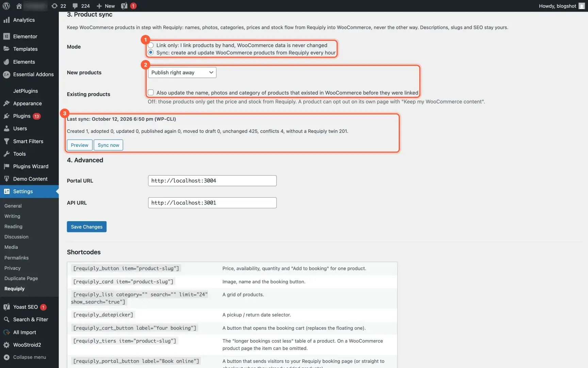Viewport: 588px width, 368px height.
Task: Open the Settings sidebar menu
Action: coord(29,191)
